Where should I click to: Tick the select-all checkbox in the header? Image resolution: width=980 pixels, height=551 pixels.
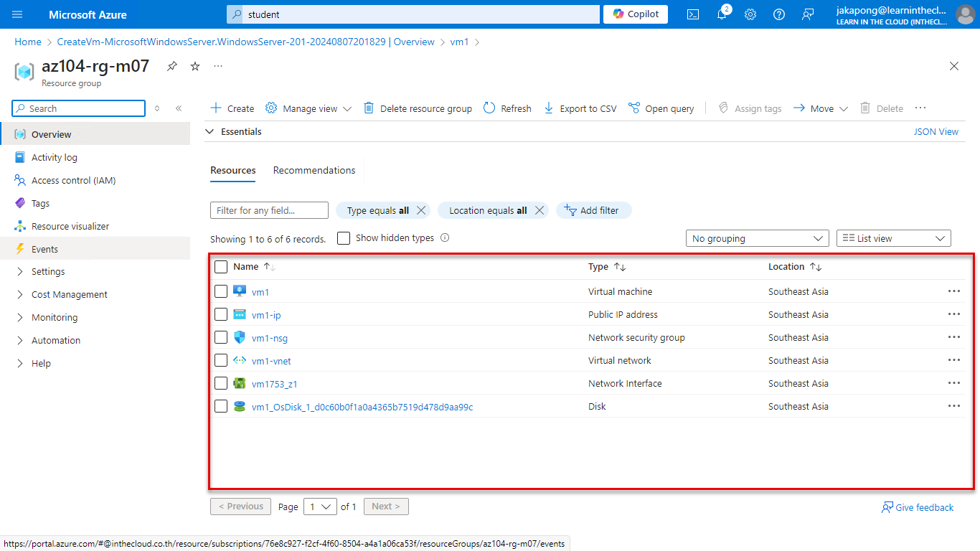click(x=221, y=267)
